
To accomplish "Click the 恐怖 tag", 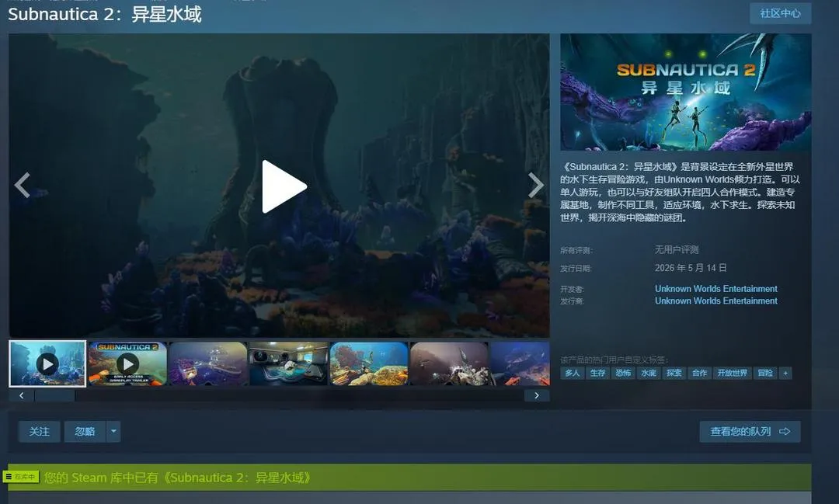I will 623,373.
